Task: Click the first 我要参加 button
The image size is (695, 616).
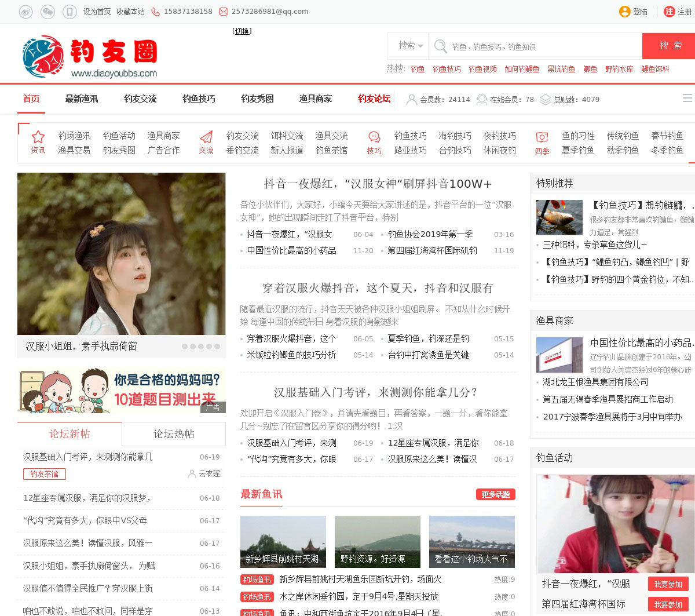Action: click(668, 584)
